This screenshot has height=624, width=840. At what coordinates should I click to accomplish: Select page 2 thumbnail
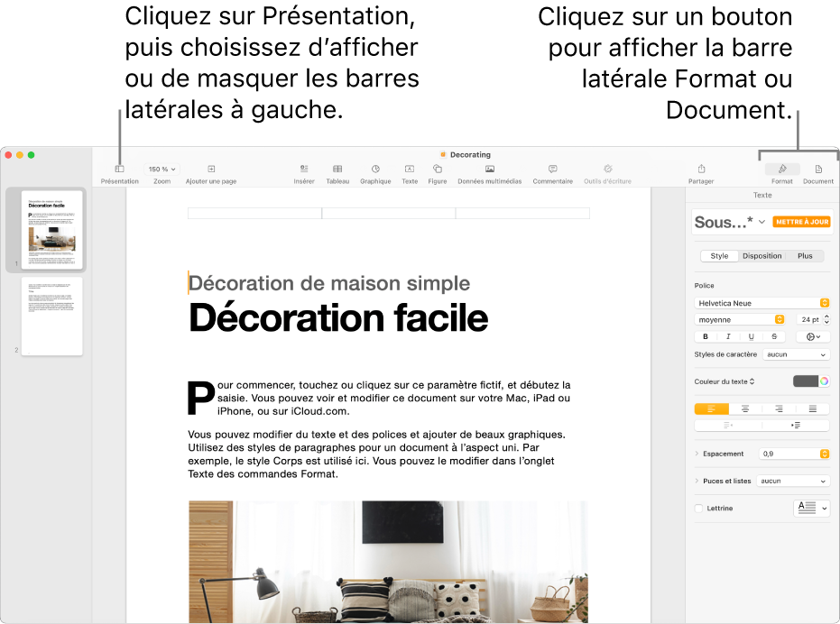point(51,316)
